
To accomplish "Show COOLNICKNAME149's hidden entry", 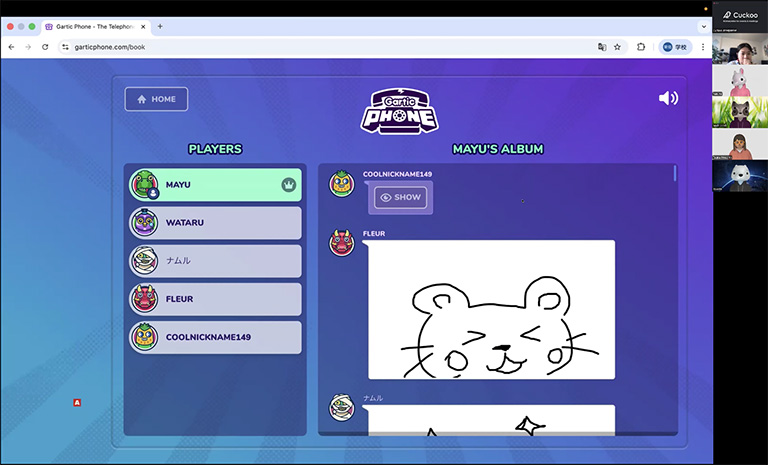I will tap(400, 197).
